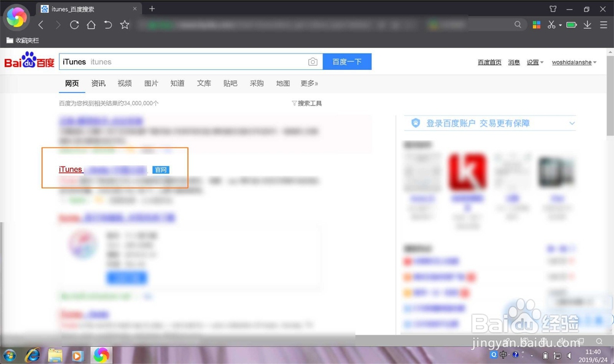Click the scissors screenshot tool icon
Screen dimensions: 614x364
coord(551,25)
